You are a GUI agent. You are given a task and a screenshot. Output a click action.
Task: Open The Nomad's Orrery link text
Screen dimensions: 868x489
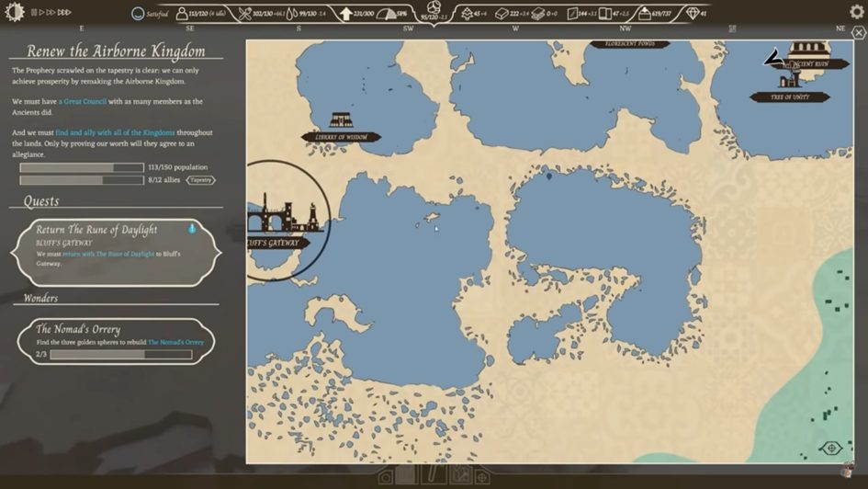175,342
